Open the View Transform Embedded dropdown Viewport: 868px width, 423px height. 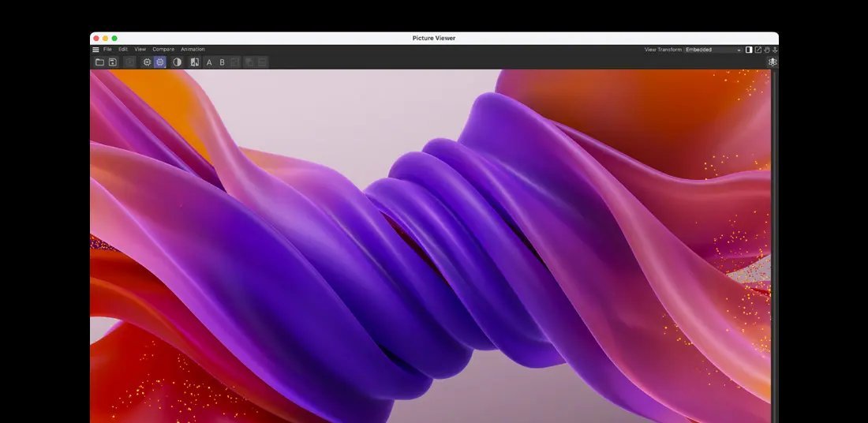713,50
